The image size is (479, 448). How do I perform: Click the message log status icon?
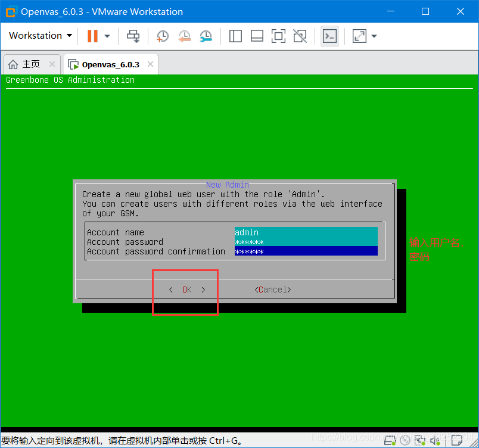(457, 440)
